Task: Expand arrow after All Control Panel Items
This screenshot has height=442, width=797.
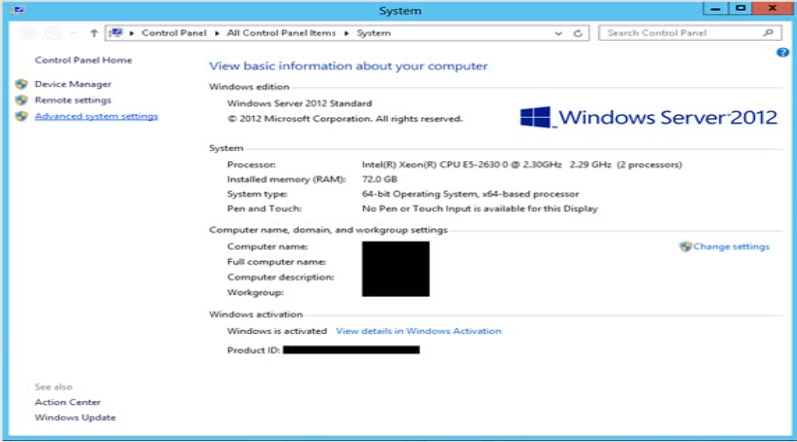Action: pos(347,33)
